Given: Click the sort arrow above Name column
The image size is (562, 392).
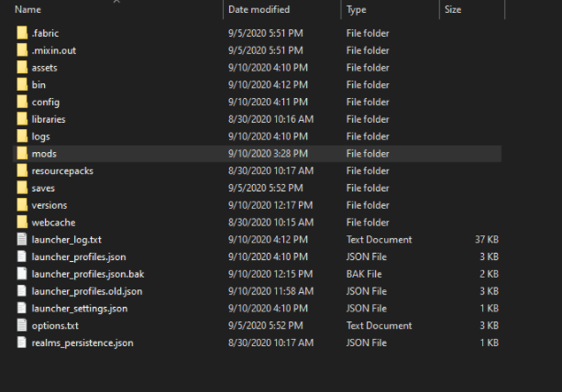Looking at the screenshot, I should pos(116,2).
